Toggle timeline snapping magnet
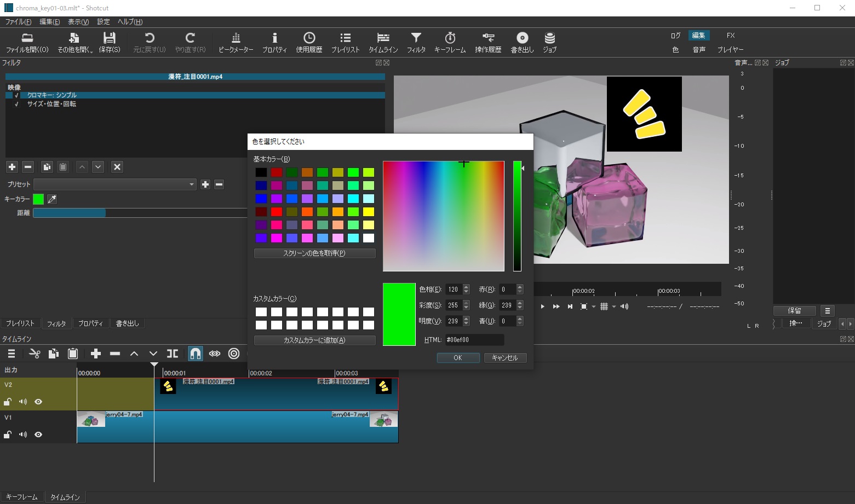This screenshot has height=504, width=855. pyautogui.click(x=196, y=354)
